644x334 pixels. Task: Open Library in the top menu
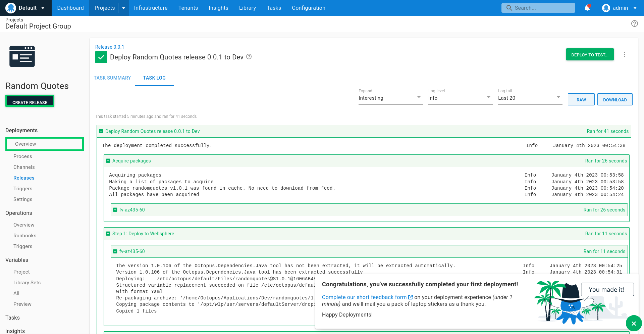click(247, 8)
